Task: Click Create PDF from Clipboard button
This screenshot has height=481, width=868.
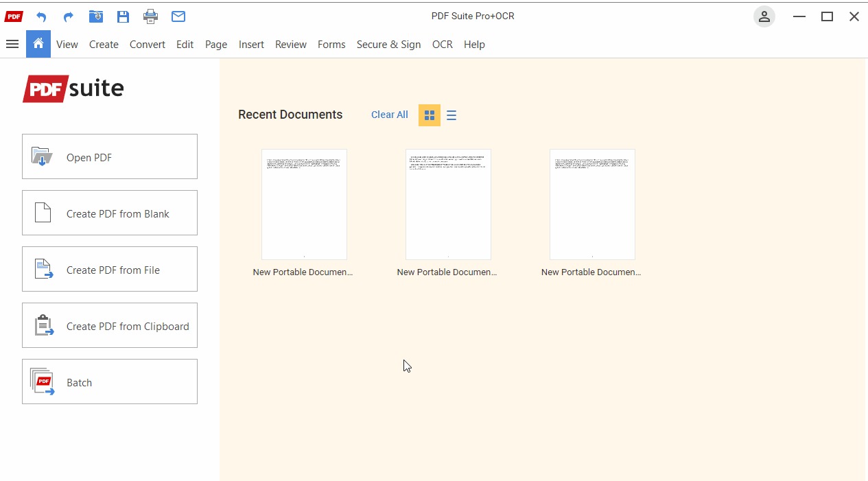Action: tap(110, 325)
